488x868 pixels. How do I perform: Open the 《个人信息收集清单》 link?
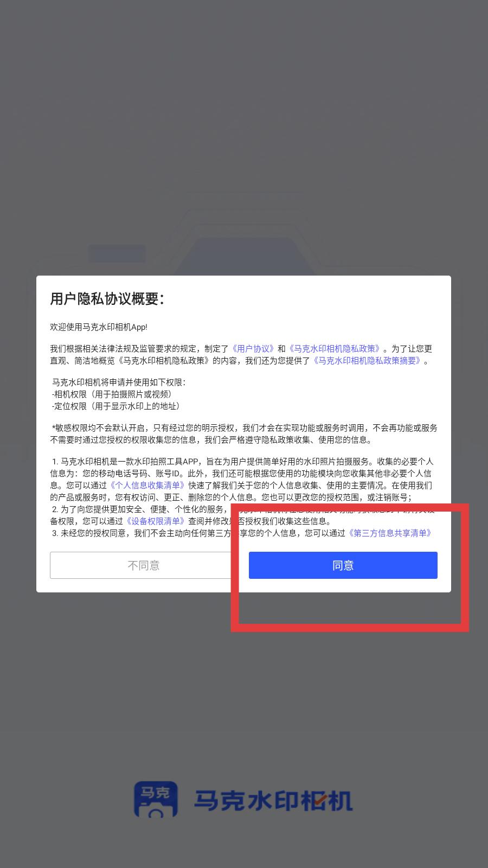(147, 486)
